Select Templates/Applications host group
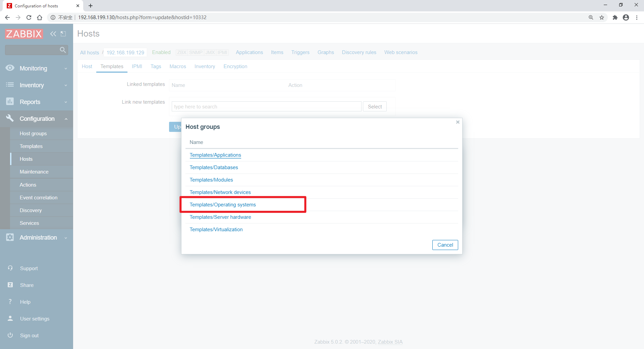 pyautogui.click(x=215, y=155)
